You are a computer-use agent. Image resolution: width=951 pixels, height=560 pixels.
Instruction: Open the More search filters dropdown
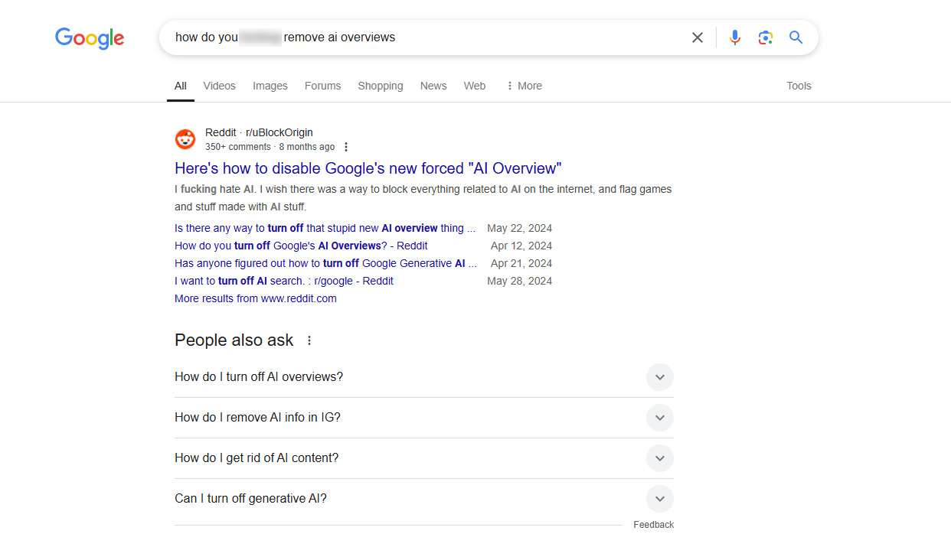pos(525,86)
